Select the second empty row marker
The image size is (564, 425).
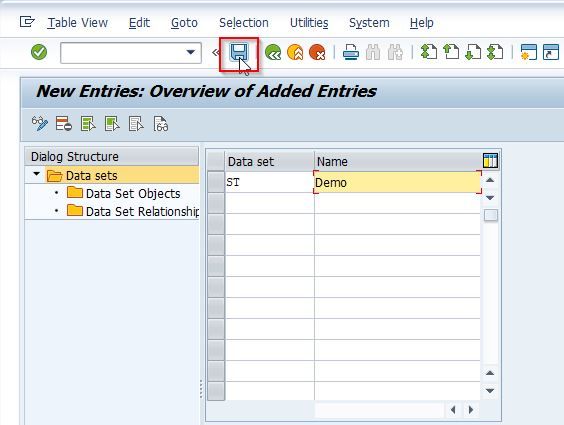[x=216, y=224]
